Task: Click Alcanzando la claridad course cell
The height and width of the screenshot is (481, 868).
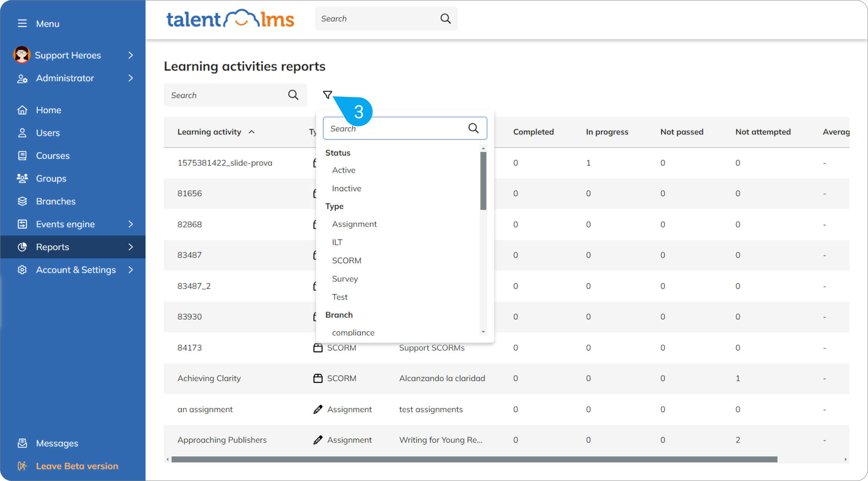Action: [x=442, y=378]
